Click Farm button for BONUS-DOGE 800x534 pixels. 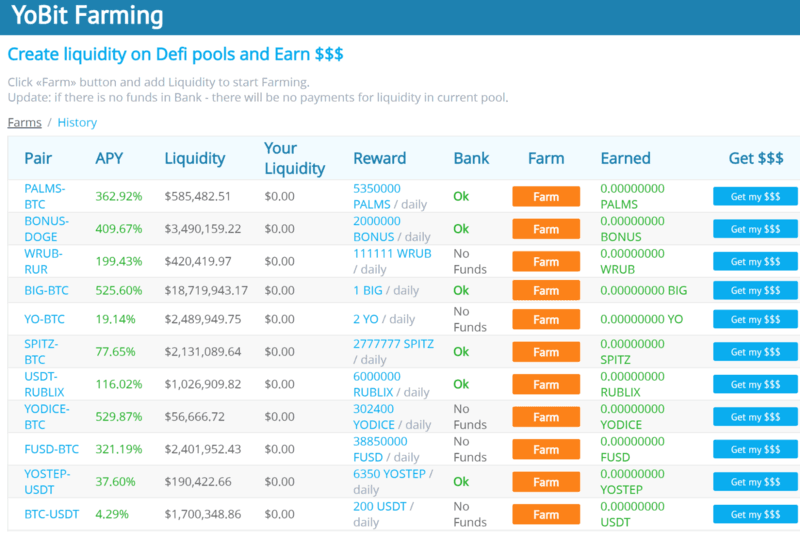click(546, 229)
